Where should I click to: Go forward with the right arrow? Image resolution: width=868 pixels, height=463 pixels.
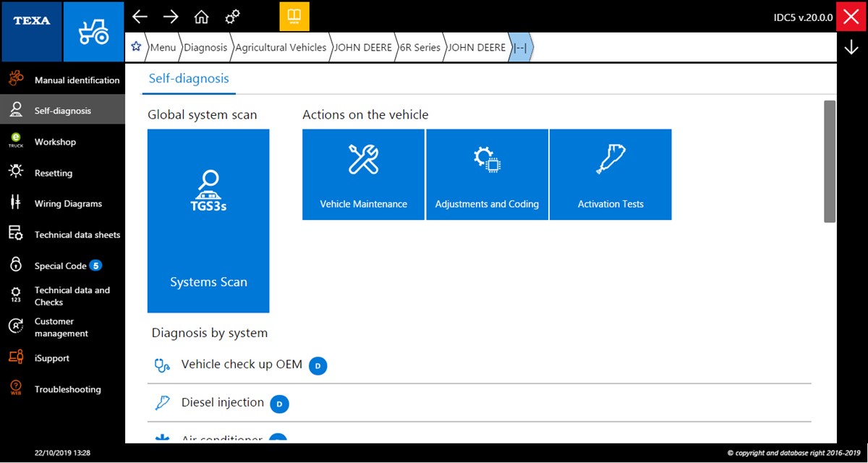pyautogui.click(x=171, y=17)
